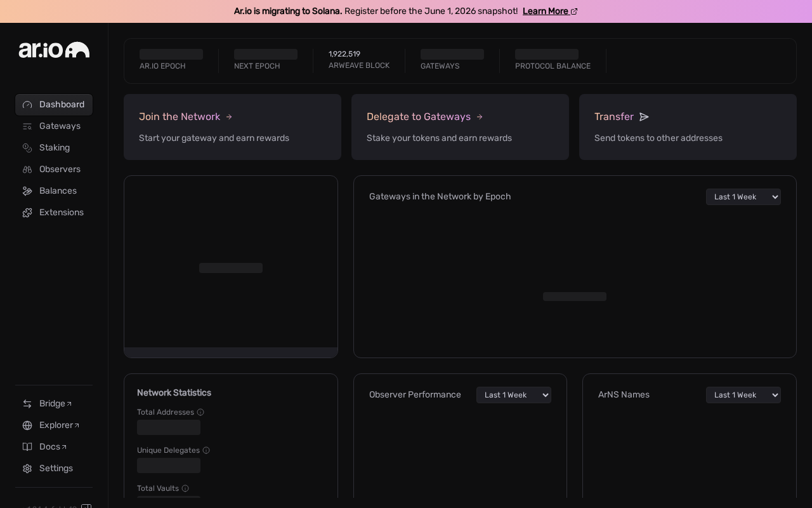Open the ArNS Names range dropdown
The height and width of the screenshot is (508, 812).
pyautogui.click(x=743, y=395)
